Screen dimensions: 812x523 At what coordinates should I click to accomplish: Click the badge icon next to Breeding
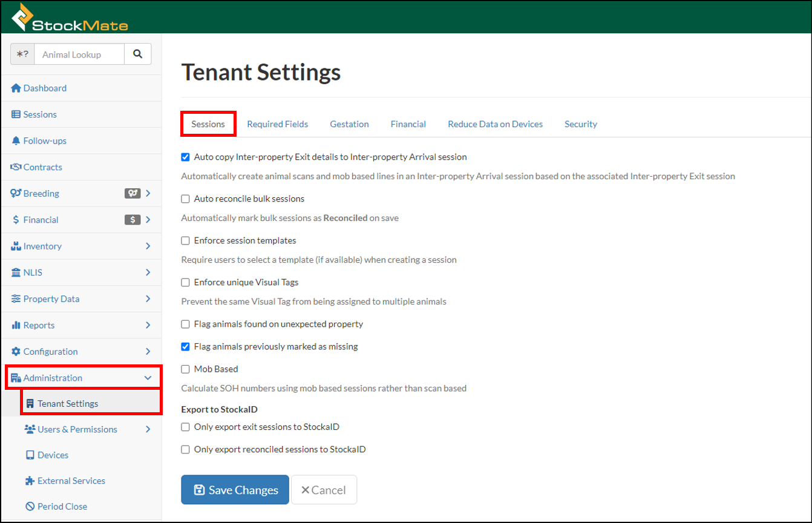click(x=132, y=193)
